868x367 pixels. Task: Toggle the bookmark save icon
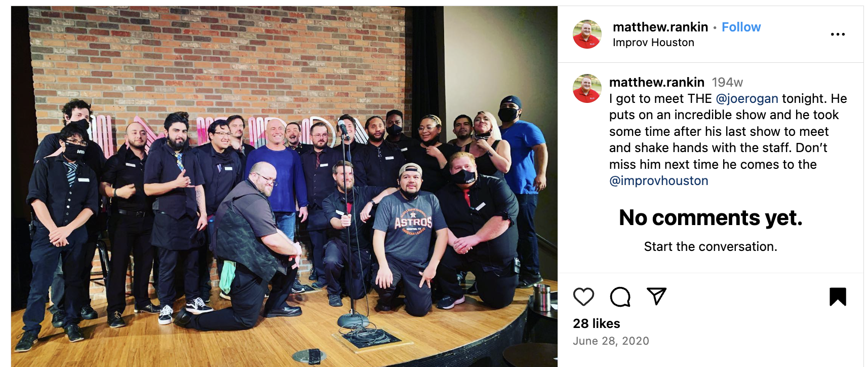pos(838,297)
